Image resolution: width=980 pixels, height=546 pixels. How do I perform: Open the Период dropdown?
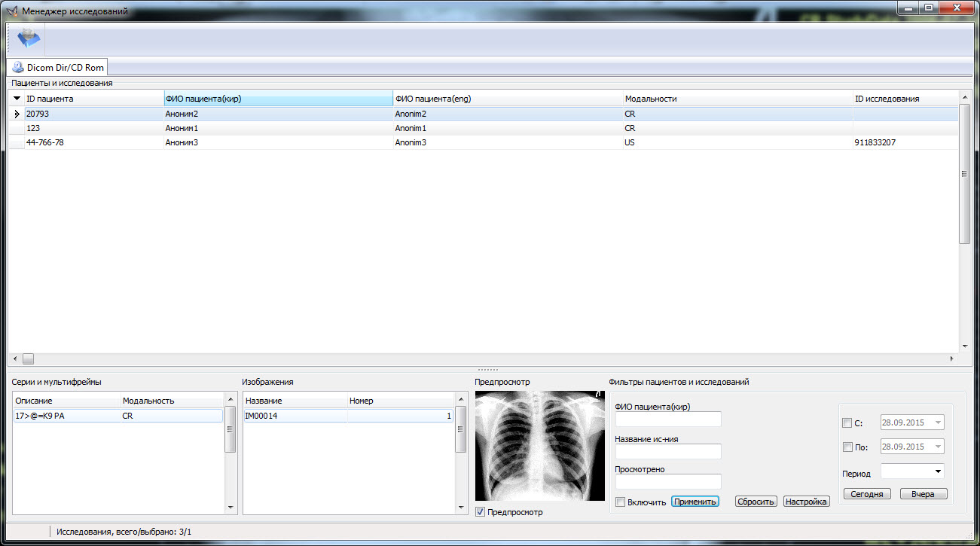(938, 471)
